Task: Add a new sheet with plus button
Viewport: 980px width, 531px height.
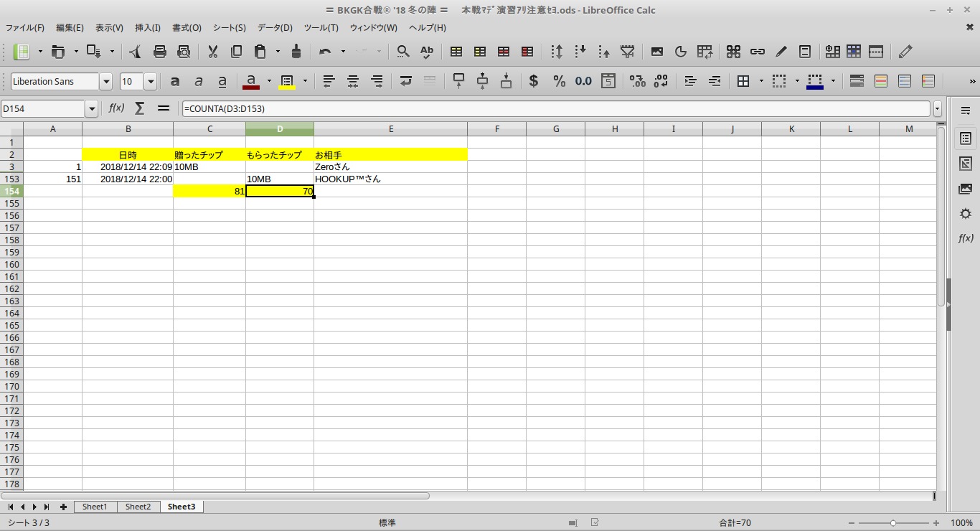Action: tap(63, 507)
